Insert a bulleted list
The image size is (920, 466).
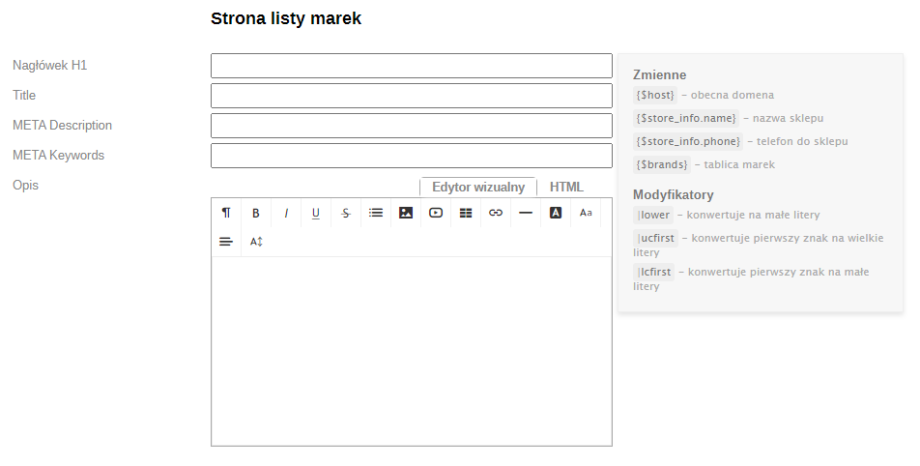pyautogui.click(x=376, y=213)
